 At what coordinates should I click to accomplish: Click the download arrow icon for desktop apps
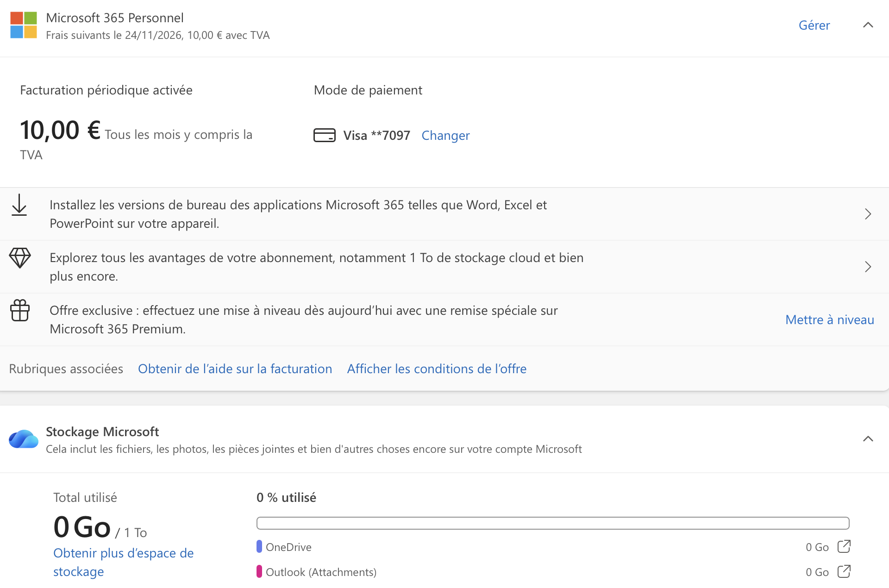tap(19, 205)
